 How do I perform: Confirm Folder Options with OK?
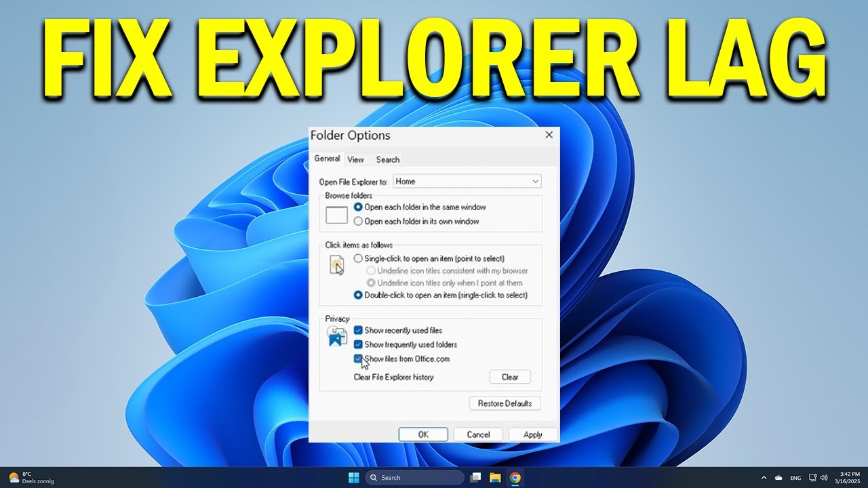[x=423, y=434]
